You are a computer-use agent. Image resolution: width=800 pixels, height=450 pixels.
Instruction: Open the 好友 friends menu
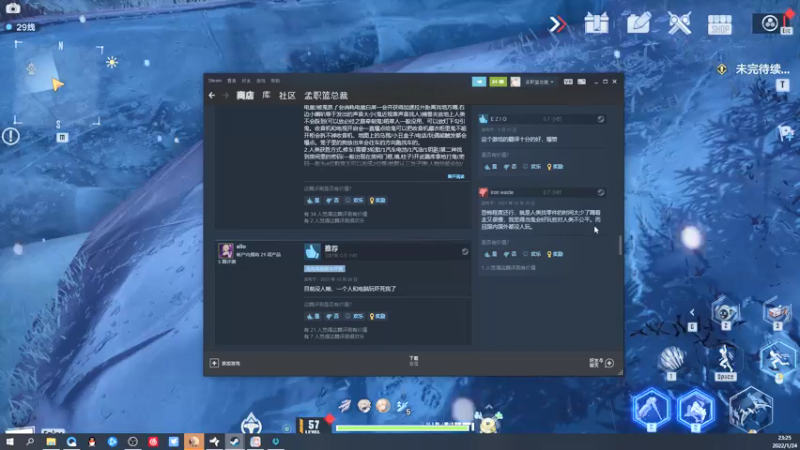246,81
